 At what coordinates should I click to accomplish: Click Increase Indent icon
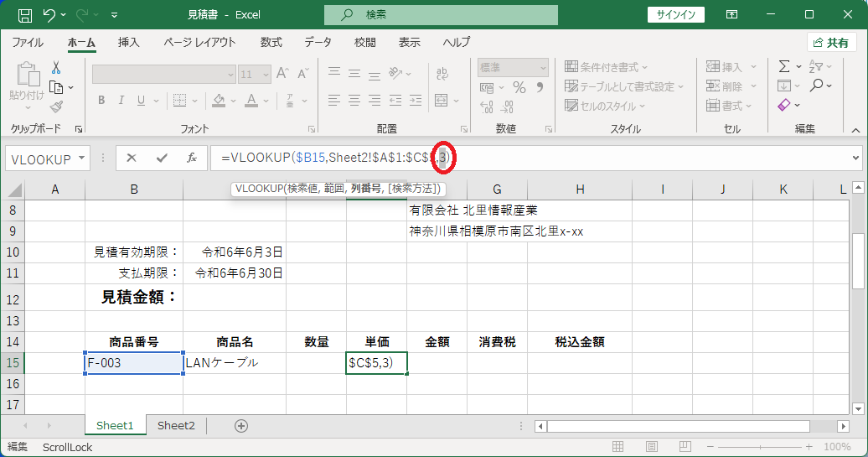pyautogui.click(x=416, y=101)
